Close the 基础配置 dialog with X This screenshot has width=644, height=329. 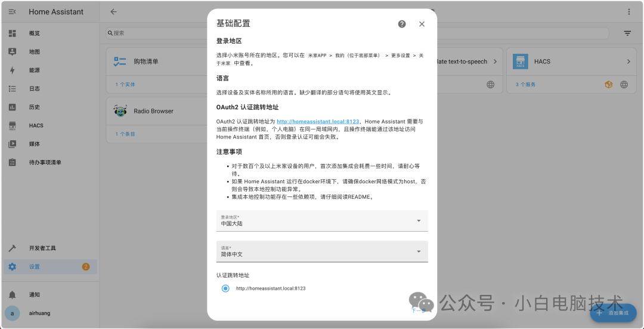tap(422, 24)
